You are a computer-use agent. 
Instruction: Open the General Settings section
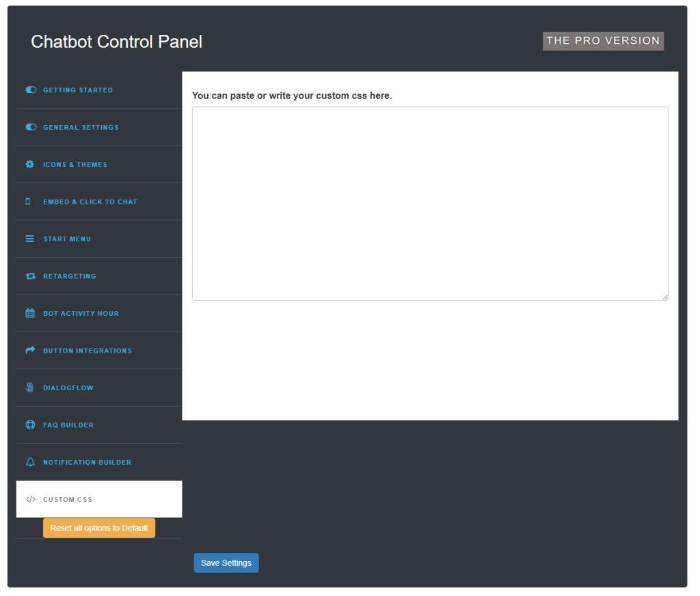tap(81, 127)
